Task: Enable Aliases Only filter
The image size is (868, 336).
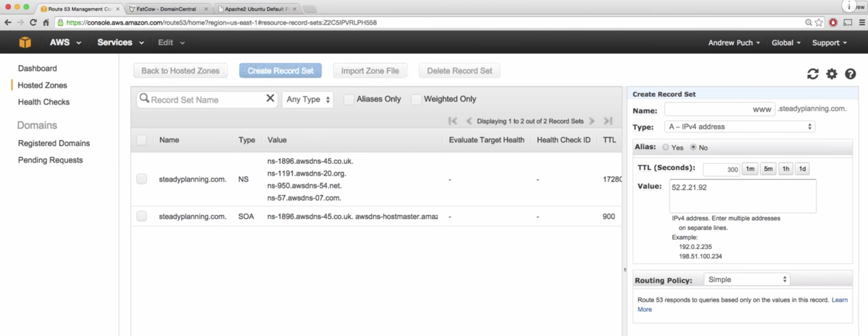Action: click(348, 99)
